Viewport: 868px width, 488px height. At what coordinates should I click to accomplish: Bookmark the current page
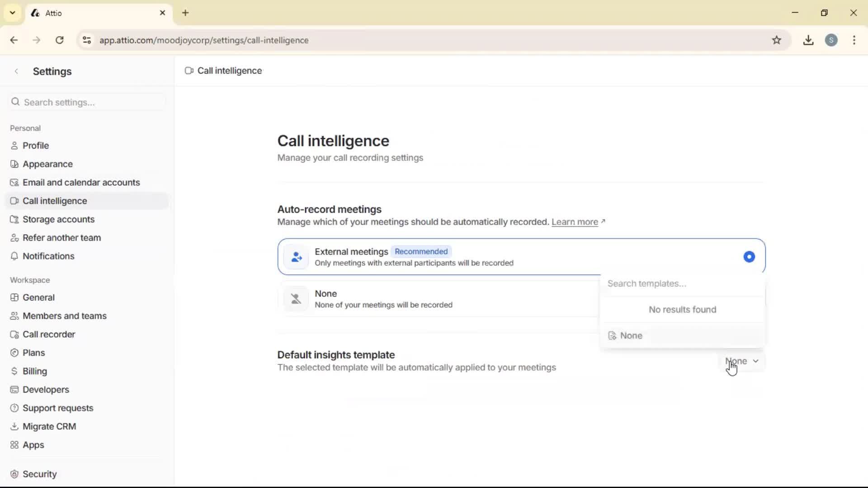[777, 40]
